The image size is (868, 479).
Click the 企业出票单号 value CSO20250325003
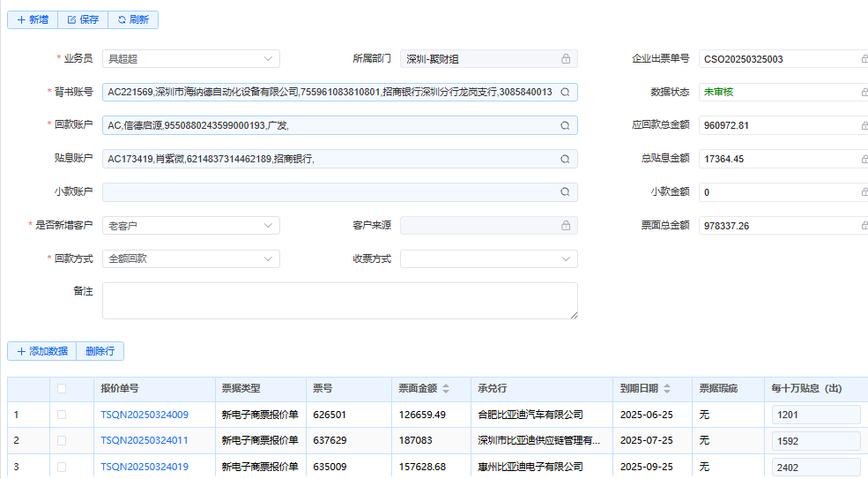pyautogui.click(x=744, y=59)
